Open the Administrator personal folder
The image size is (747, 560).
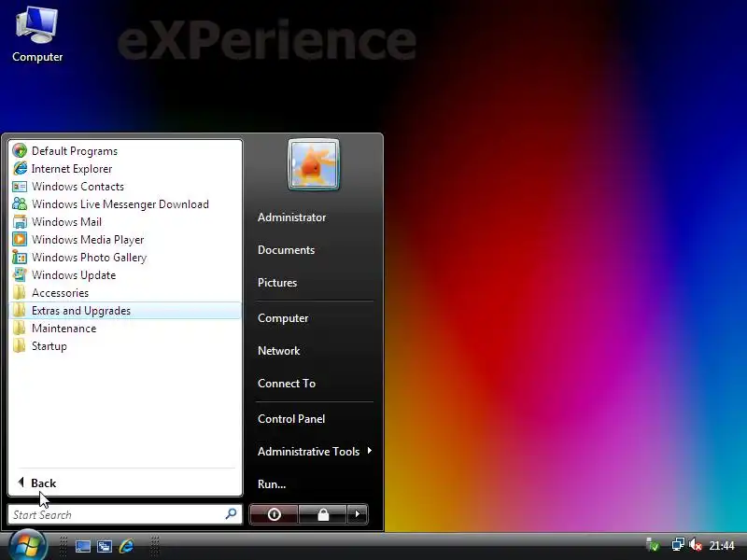coord(292,217)
